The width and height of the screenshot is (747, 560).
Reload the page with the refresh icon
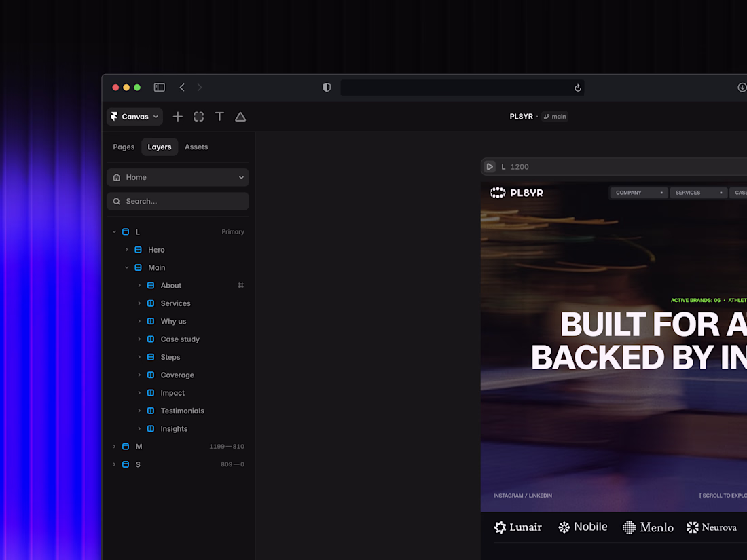[x=577, y=88]
